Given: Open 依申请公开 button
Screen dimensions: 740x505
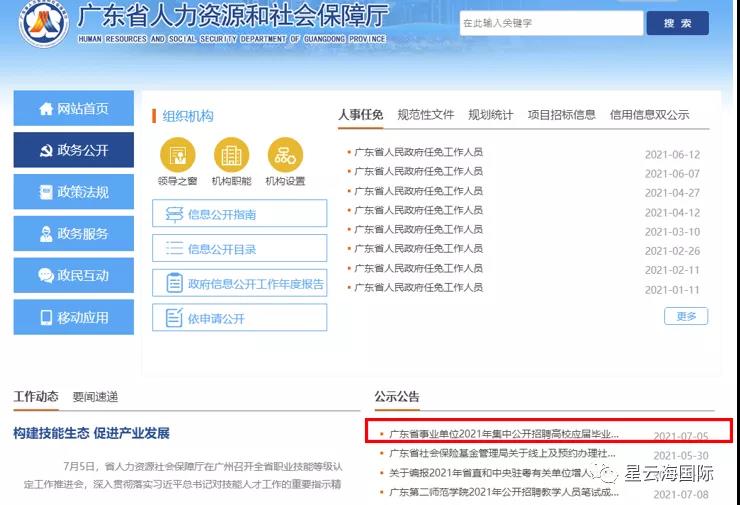Looking at the screenshot, I should pyautogui.click(x=239, y=318).
